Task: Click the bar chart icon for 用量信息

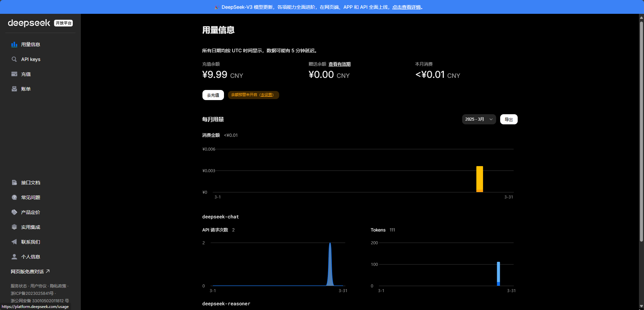Action: point(14,44)
